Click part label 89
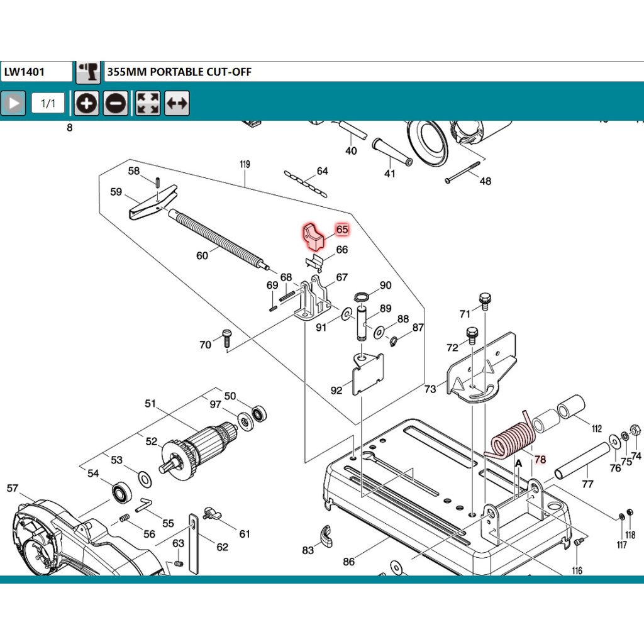This screenshot has width=644, height=644. point(386,308)
